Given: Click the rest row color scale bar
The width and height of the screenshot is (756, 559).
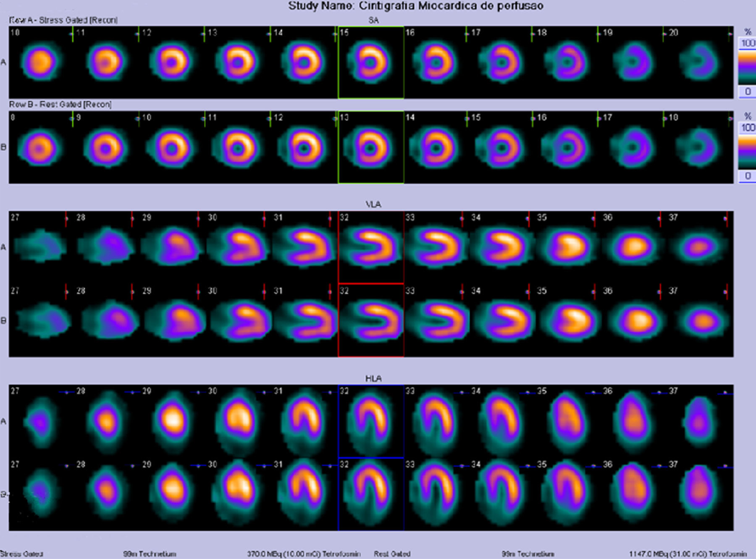Looking at the screenshot, I should pos(747,152).
